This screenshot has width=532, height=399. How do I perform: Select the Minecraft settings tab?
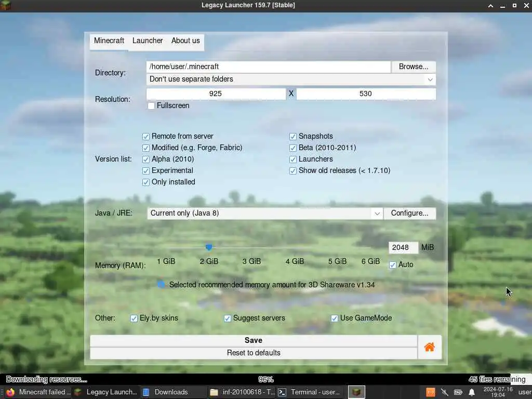click(109, 41)
